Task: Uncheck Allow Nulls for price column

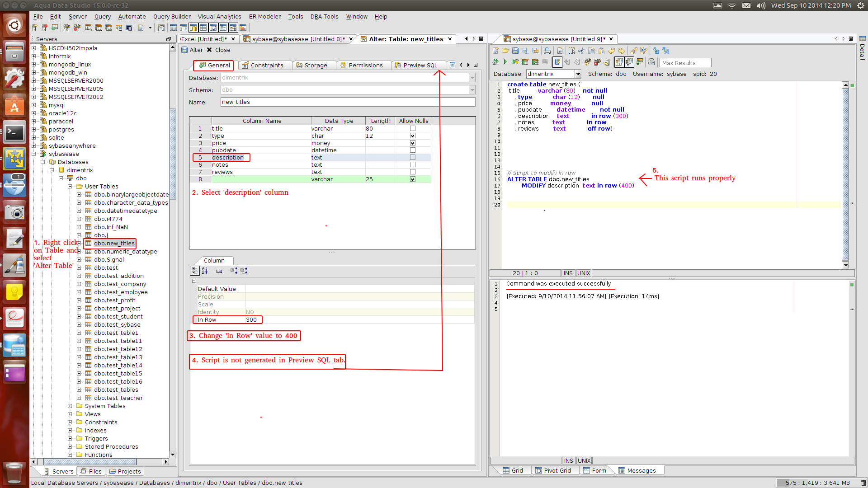Action: tap(412, 143)
